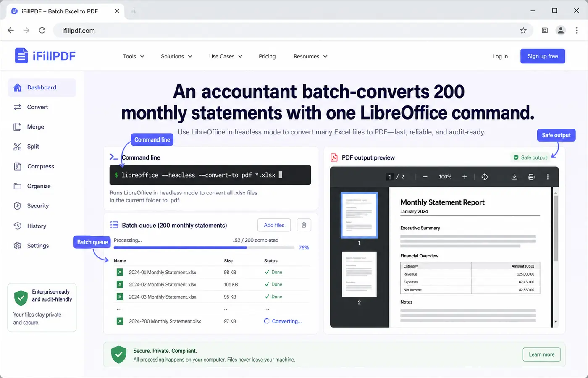Click the Log in link
The image size is (588, 378).
click(500, 56)
